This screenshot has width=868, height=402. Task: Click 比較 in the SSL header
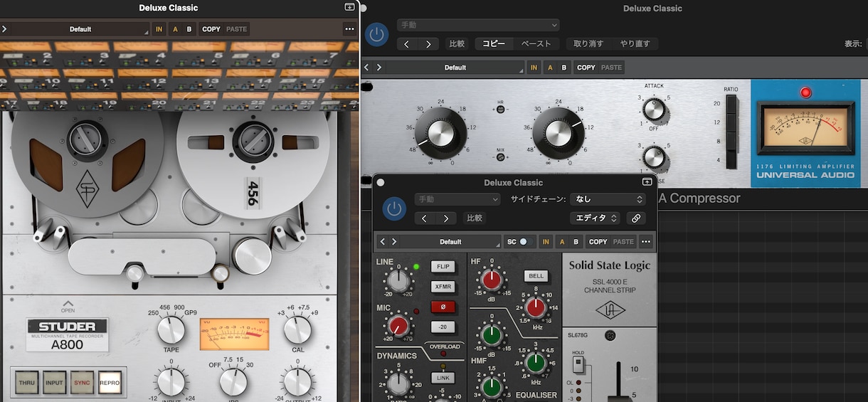(x=474, y=218)
